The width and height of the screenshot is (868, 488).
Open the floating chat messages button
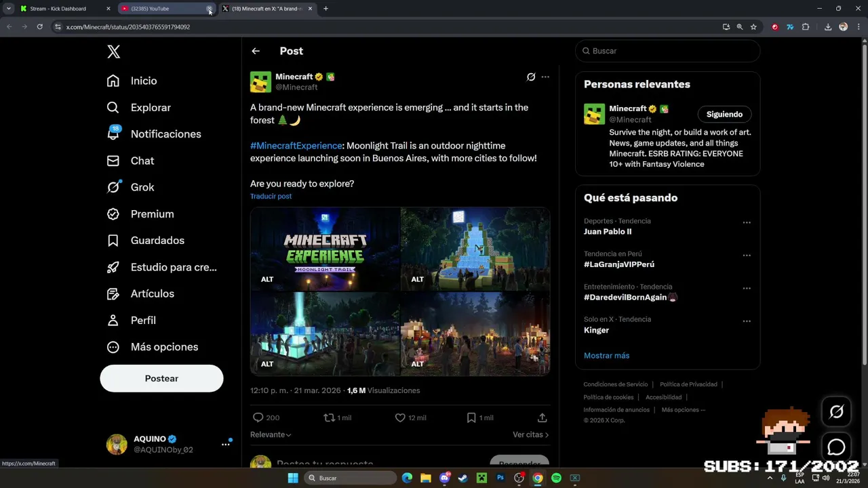coord(836,447)
